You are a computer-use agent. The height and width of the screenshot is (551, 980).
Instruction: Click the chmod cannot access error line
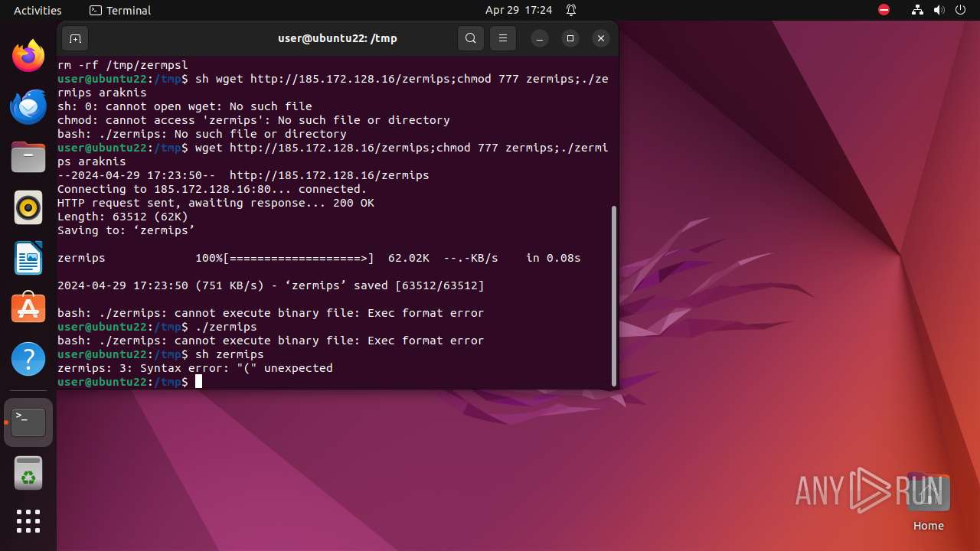[253, 120]
